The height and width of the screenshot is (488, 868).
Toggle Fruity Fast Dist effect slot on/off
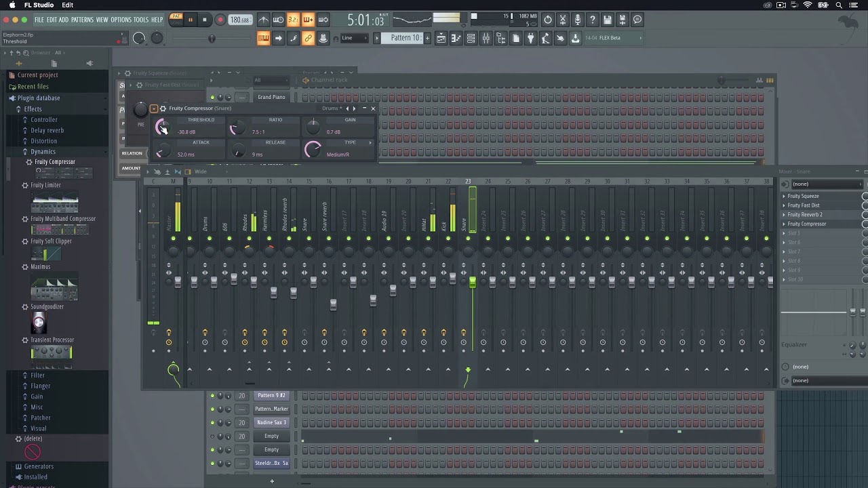865,205
